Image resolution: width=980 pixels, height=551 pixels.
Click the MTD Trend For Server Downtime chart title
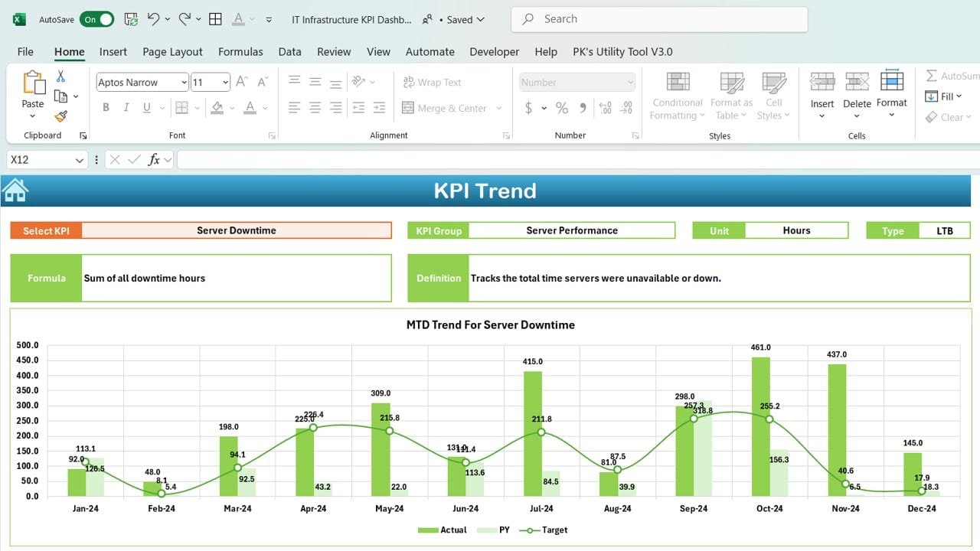(491, 324)
